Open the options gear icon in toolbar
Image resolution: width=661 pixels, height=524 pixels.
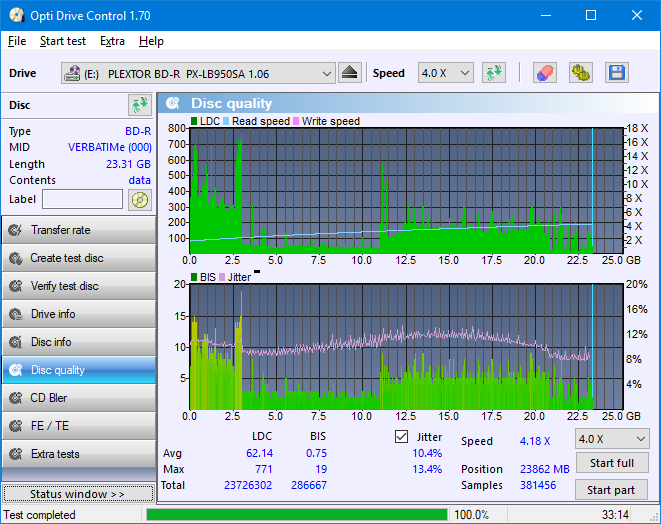[x=580, y=73]
